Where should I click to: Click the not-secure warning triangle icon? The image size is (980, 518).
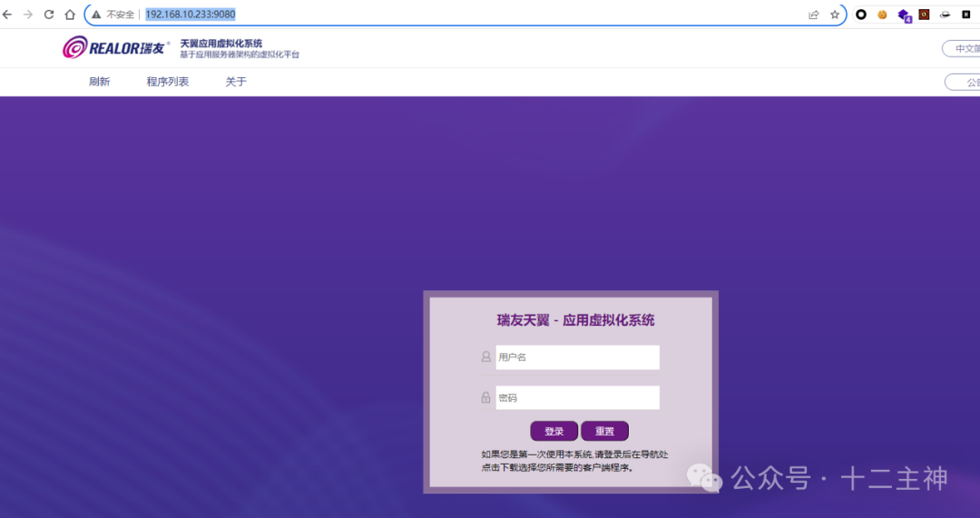(96, 15)
